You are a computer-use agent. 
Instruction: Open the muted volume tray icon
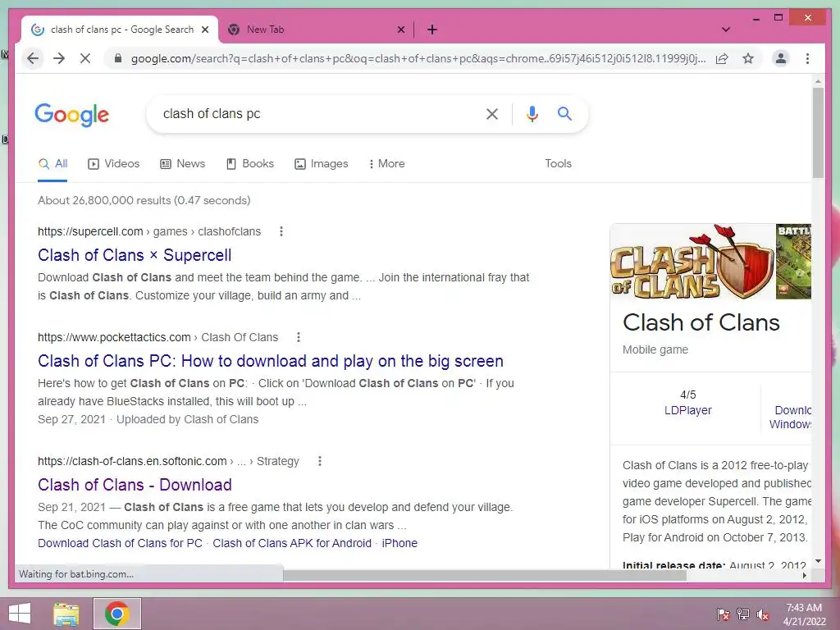point(763,614)
